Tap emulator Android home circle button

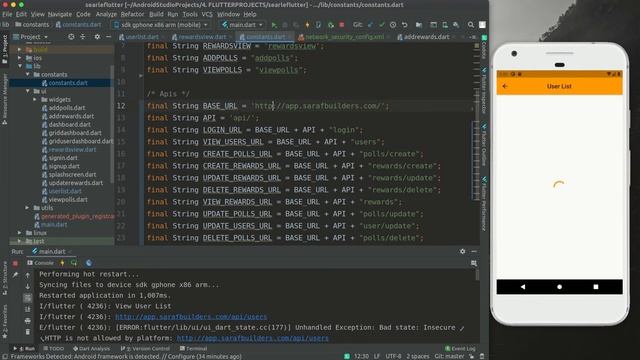coord(559,287)
